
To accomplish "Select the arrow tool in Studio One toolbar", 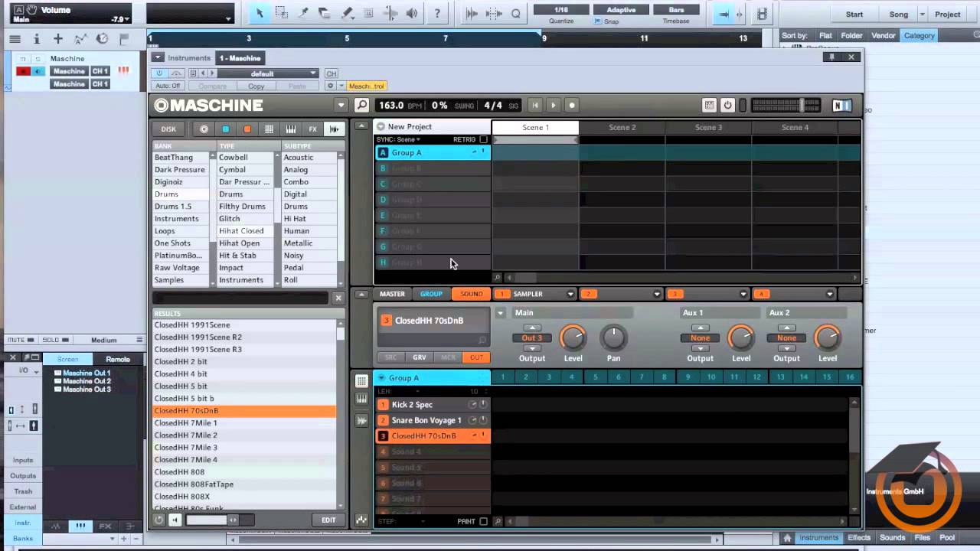I will click(260, 13).
